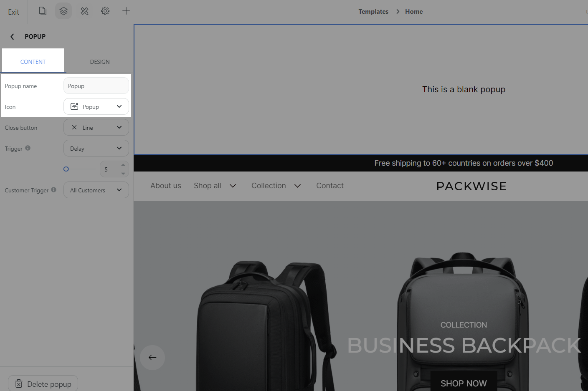
Task: Click the blank popup text
Action: [x=464, y=89]
